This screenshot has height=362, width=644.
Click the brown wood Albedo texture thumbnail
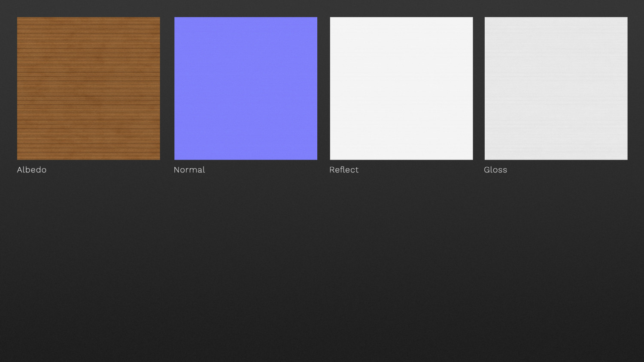88,88
